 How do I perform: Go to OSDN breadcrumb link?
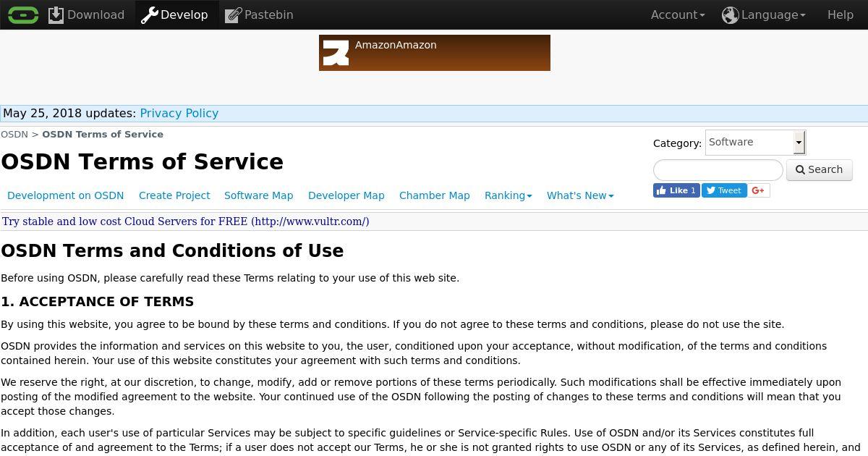(x=14, y=134)
